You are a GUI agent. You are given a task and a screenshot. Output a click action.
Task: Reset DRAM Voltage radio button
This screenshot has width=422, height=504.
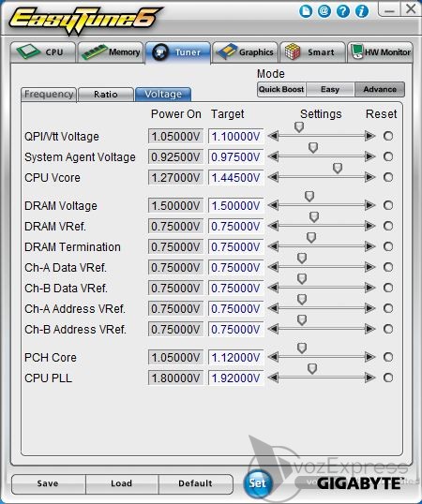tap(388, 205)
